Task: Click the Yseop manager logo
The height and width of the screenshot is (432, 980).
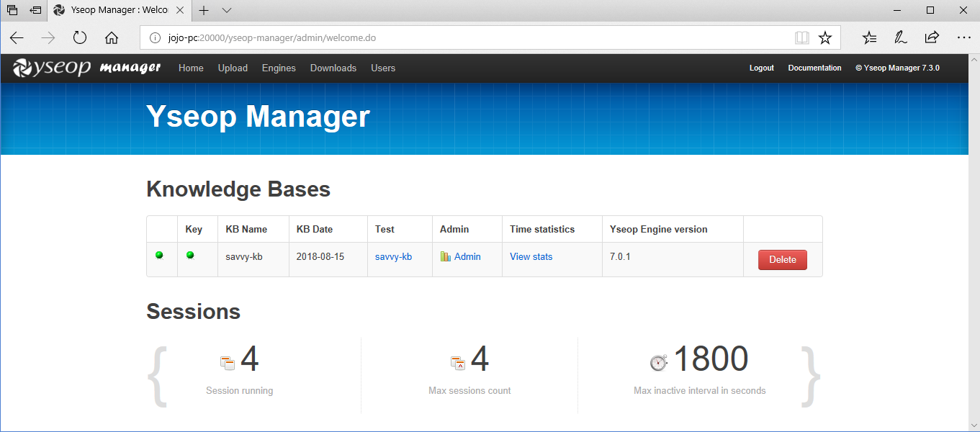Action: [87, 68]
